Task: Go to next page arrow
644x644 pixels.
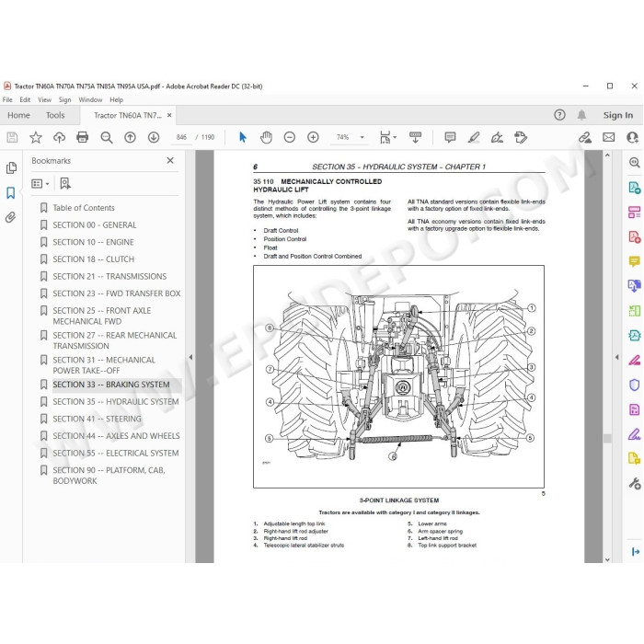Action: (154, 137)
